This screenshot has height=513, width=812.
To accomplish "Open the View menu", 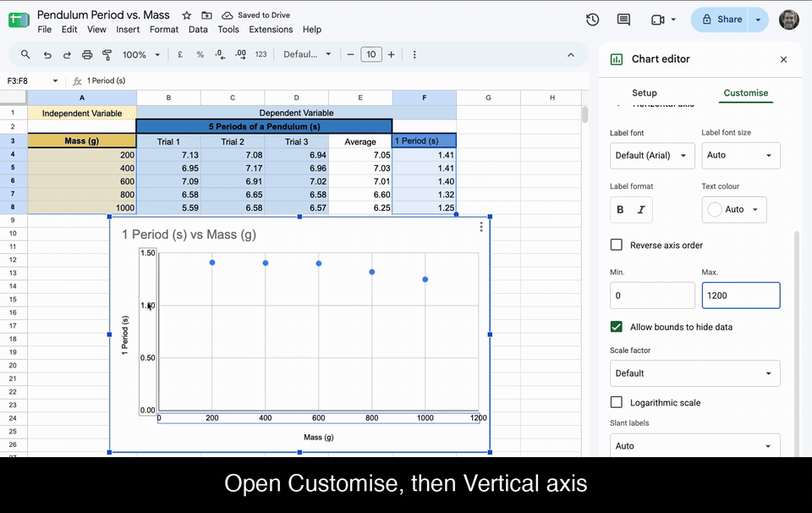I will point(96,30).
